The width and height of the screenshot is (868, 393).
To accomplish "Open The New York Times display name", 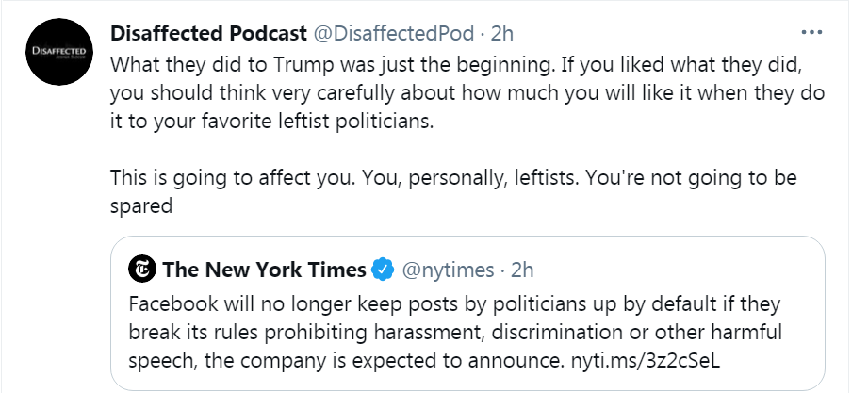I will (264, 270).
